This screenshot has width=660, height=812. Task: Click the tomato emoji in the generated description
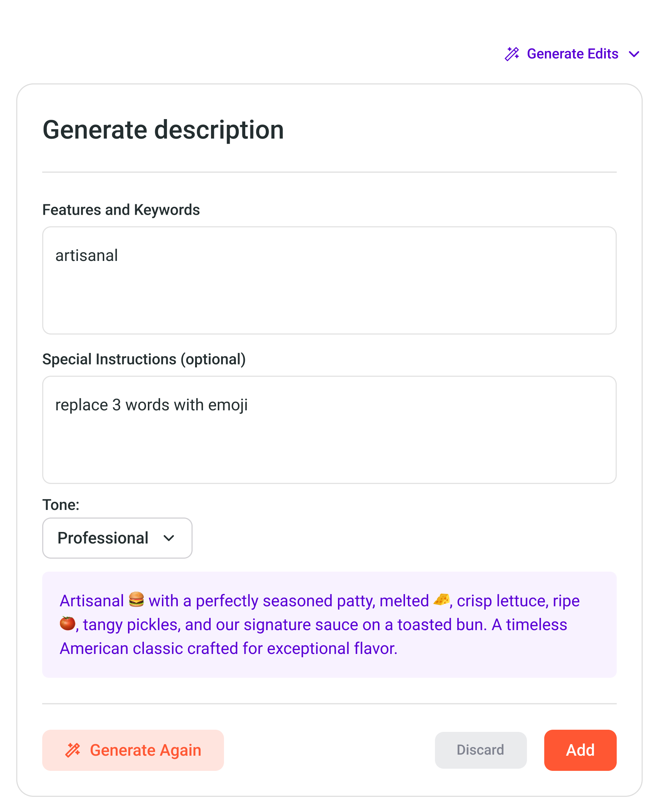[x=67, y=623]
